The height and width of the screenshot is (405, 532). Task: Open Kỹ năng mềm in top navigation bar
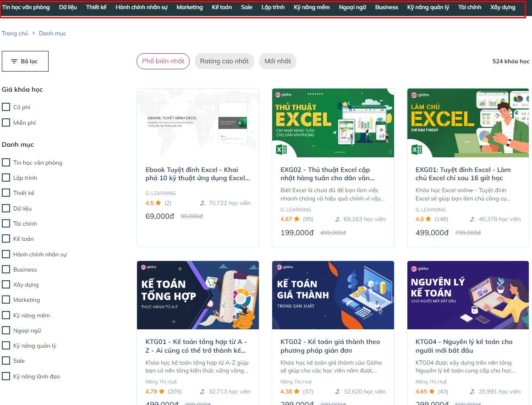tap(312, 7)
